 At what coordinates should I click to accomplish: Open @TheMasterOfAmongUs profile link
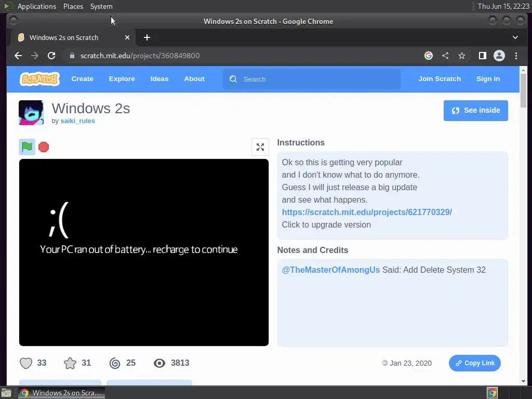[x=331, y=270]
